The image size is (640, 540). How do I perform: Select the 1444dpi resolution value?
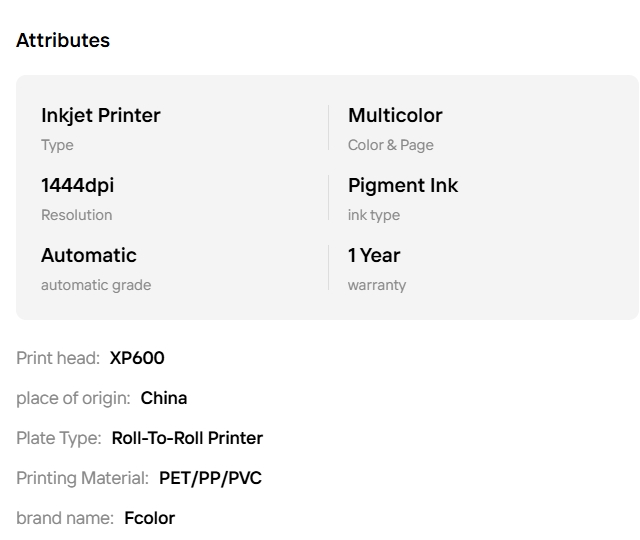78,185
